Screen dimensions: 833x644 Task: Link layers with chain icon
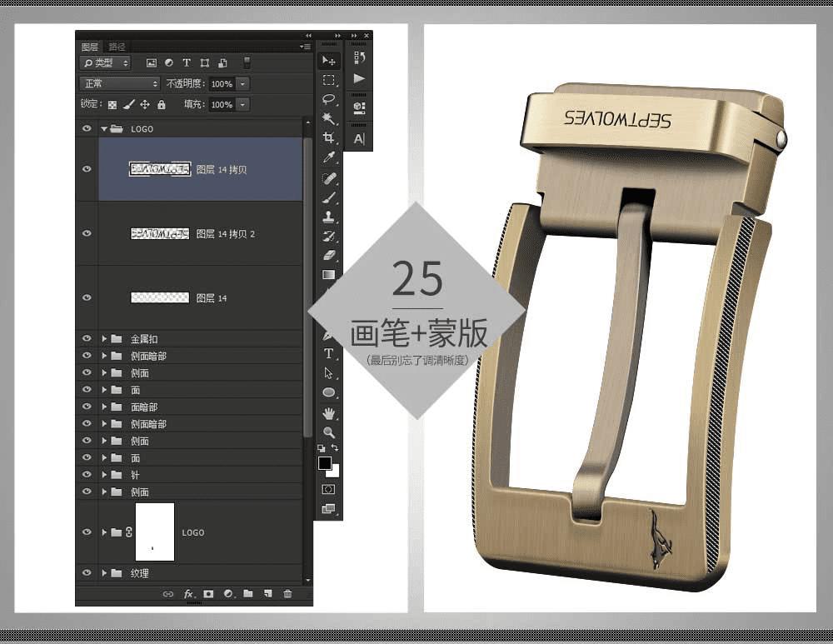point(168,594)
